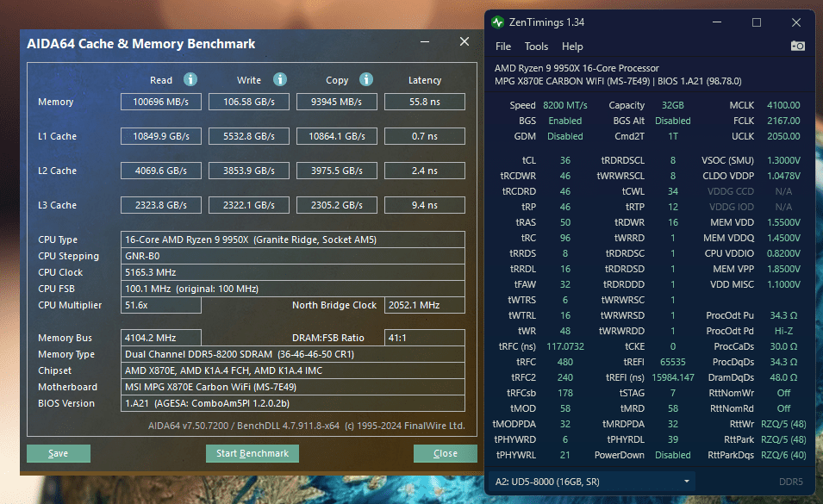Click the PowerDown value Disabled
Viewport: 823px width, 504px height.
tap(672, 455)
